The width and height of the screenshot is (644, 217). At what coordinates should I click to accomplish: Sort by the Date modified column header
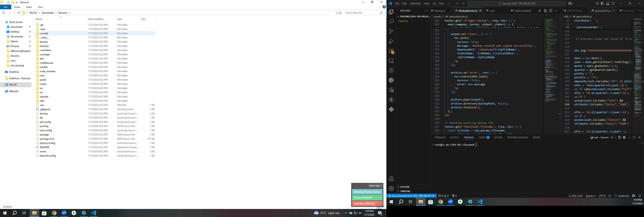[x=101, y=19]
